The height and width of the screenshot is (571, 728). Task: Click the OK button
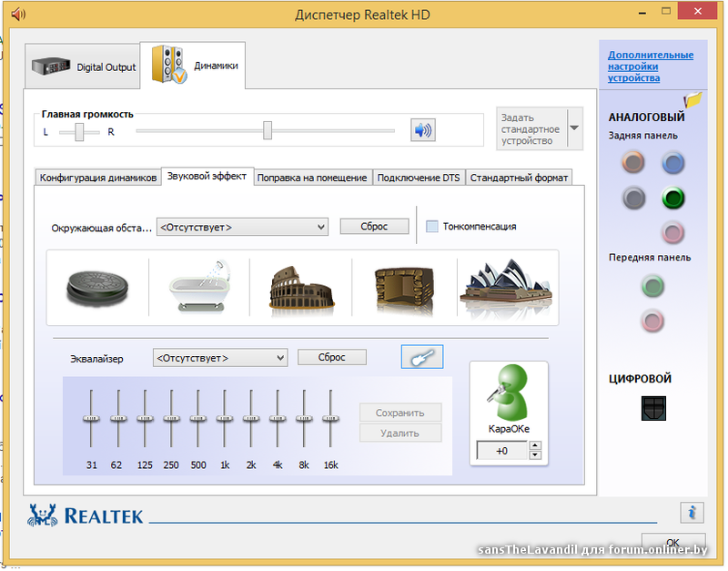click(x=675, y=544)
